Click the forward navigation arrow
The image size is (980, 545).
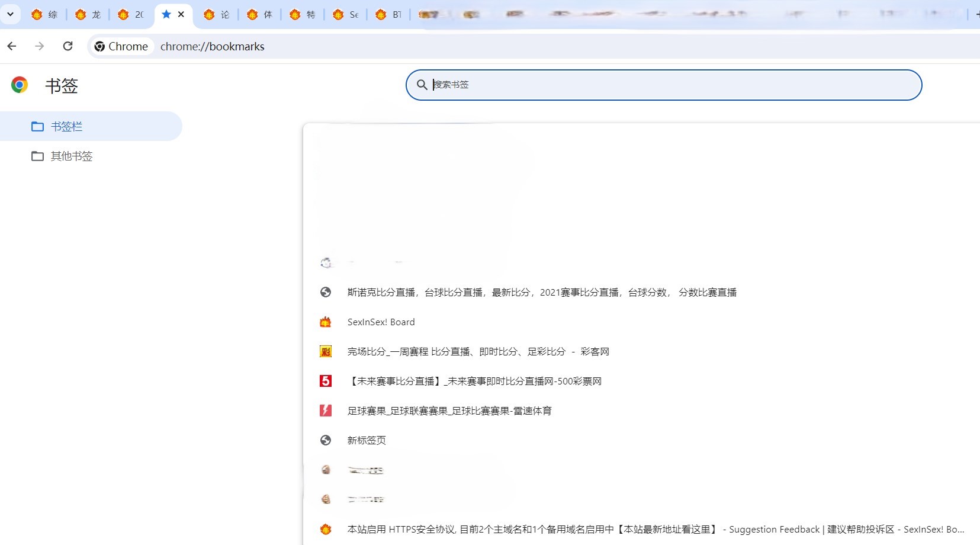pyautogui.click(x=40, y=46)
